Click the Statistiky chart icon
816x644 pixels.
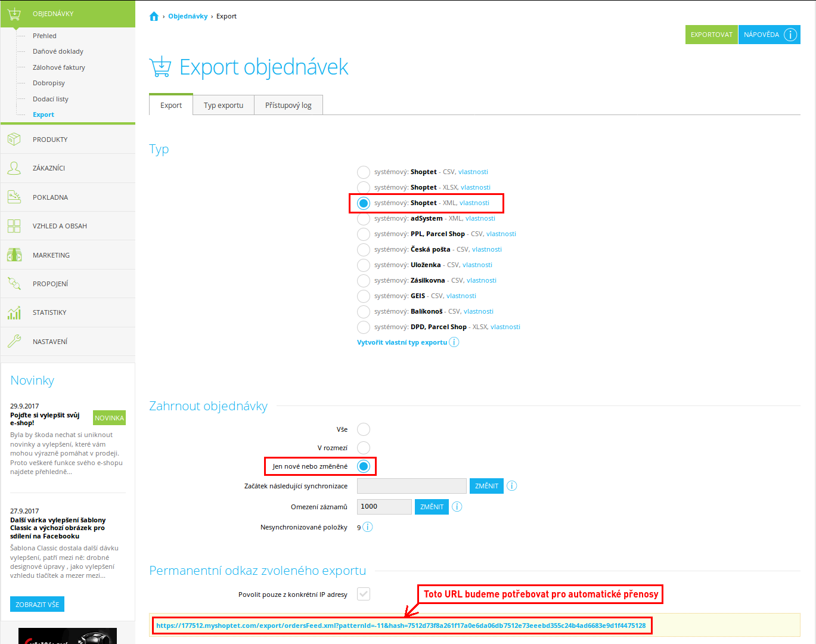tap(14, 312)
